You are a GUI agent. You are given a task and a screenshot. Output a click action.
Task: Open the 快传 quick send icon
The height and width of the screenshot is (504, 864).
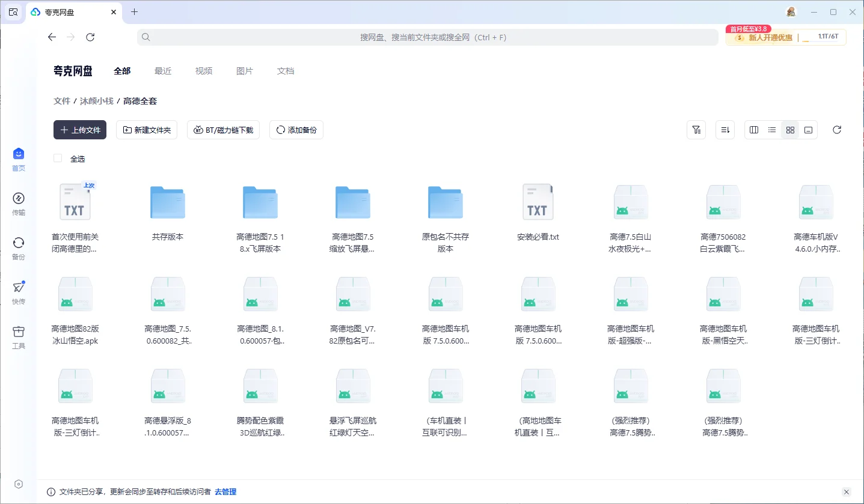click(19, 288)
